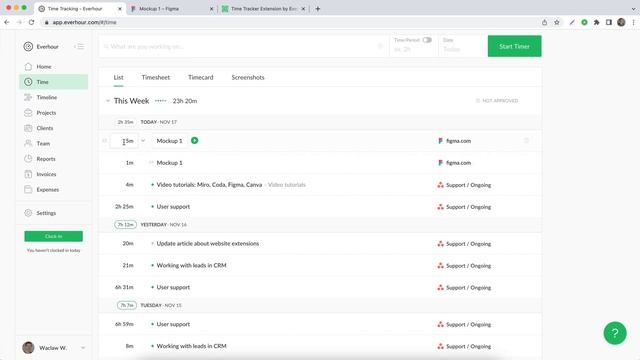Viewport: 640px width, 360px height.
Task: Click the 1m Mockup 1 entry
Action: coord(169,163)
